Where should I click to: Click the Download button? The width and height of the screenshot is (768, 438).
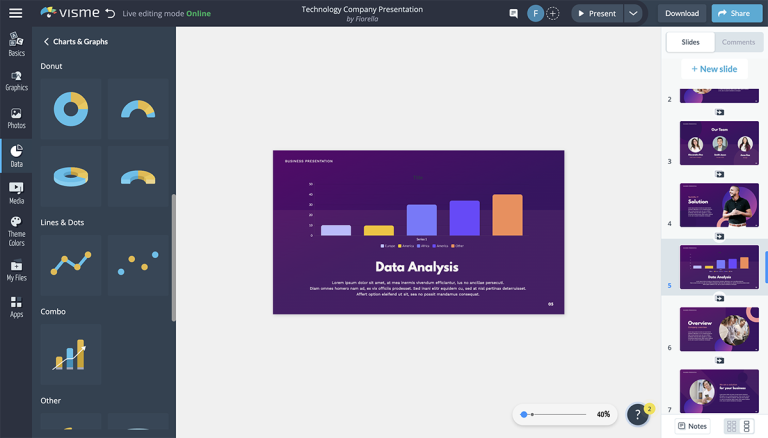[681, 14]
